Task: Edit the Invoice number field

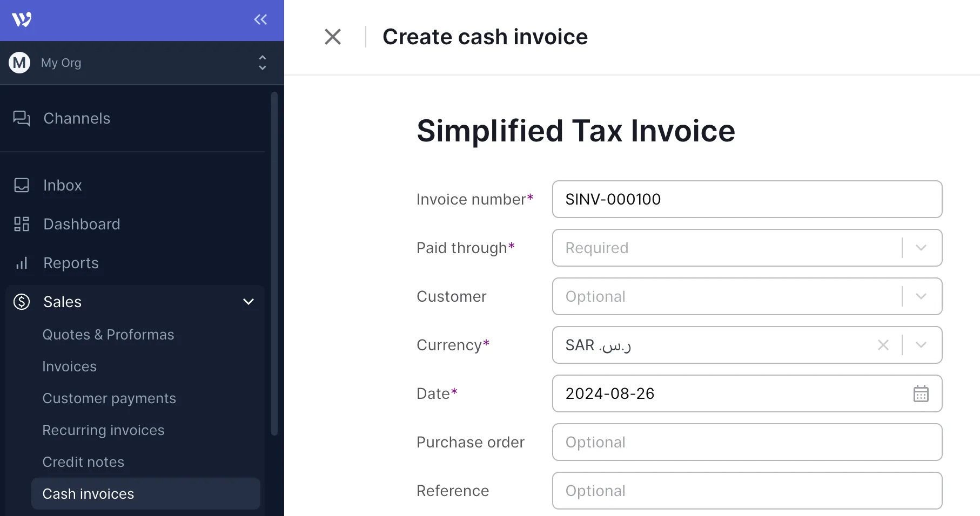Action: [x=747, y=199]
